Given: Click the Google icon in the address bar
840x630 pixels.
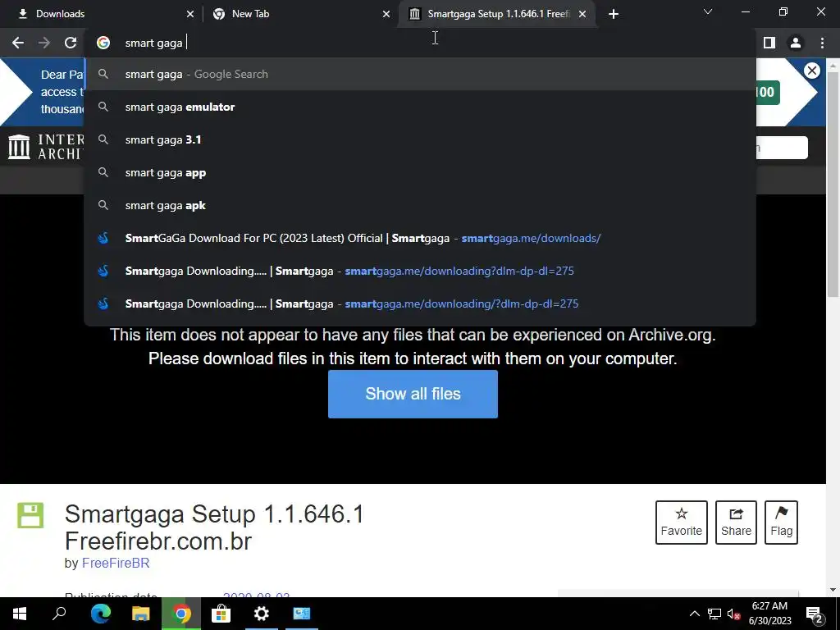Looking at the screenshot, I should coord(103,43).
